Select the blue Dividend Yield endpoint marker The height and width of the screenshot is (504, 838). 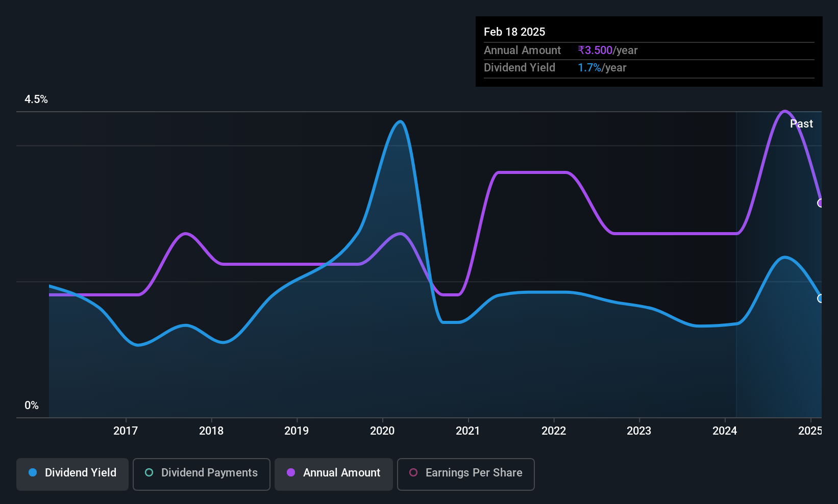click(820, 298)
